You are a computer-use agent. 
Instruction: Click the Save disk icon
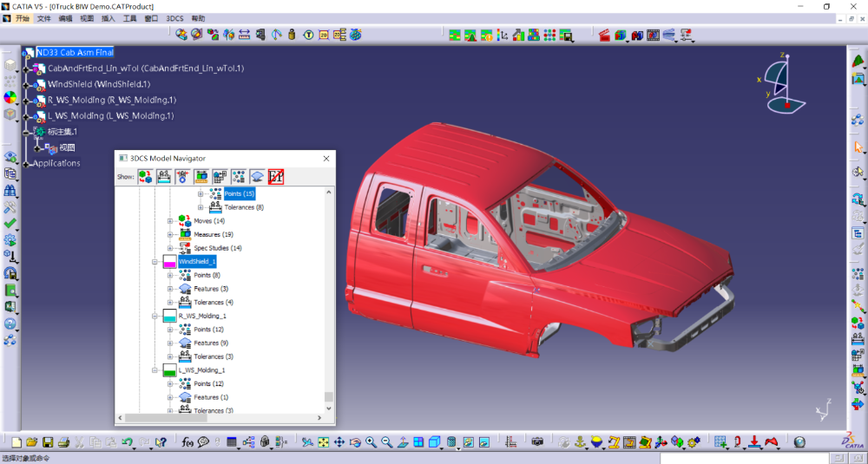(x=48, y=441)
